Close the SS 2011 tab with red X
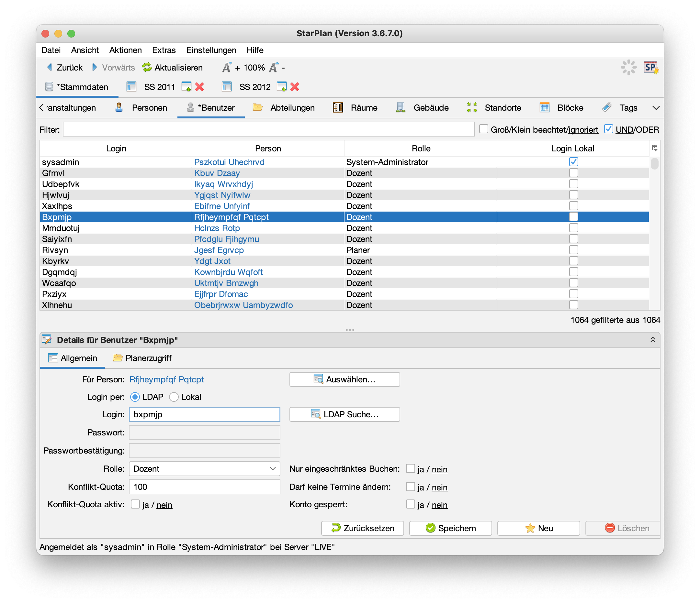 [200, 87]
